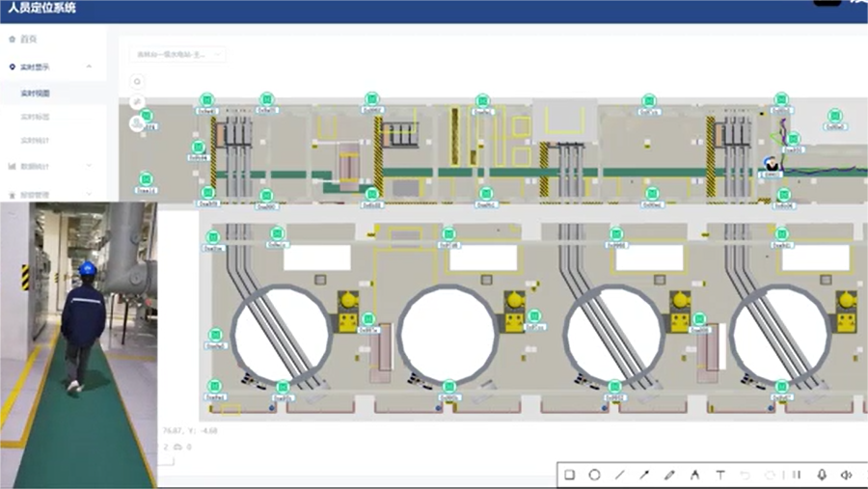The width and height of the screenshot is (868, 489).
Task: Select the 实时视图 submenu item
Action: tap(36, 94)
